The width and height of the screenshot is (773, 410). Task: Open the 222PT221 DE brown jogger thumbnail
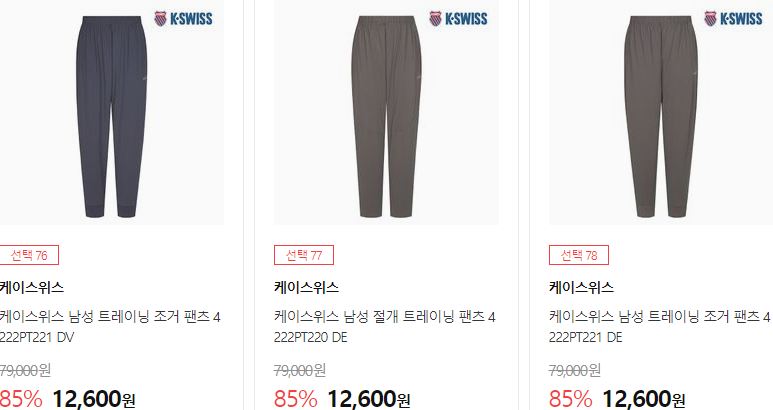coord(661,112)
